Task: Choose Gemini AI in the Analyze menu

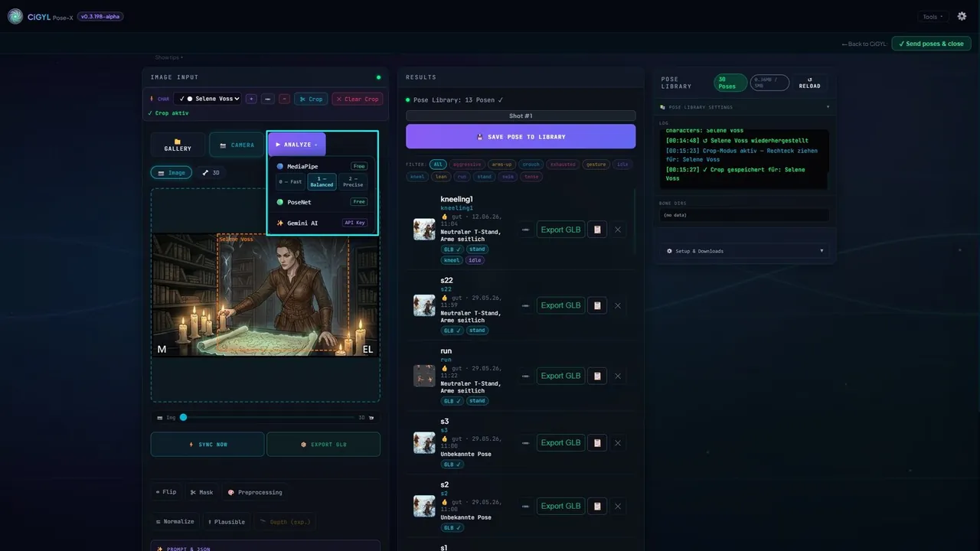Action: pos(322,223)
